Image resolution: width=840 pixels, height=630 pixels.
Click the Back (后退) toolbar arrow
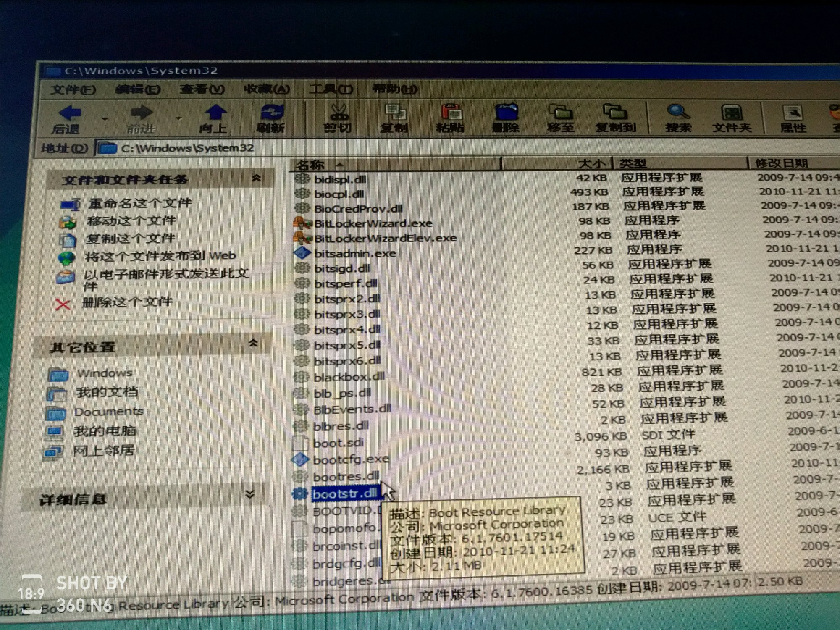point(69,113)
